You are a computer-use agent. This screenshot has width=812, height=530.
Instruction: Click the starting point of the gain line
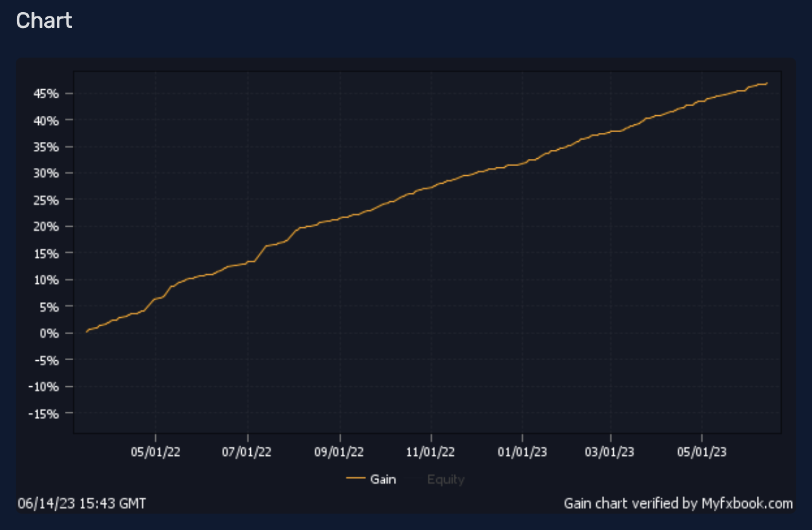87,332
